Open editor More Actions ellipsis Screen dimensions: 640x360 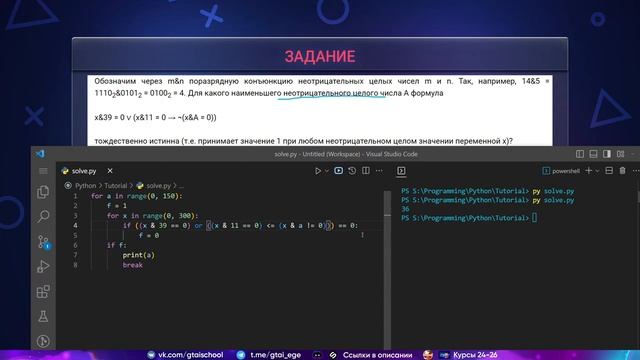coord(379,171)
